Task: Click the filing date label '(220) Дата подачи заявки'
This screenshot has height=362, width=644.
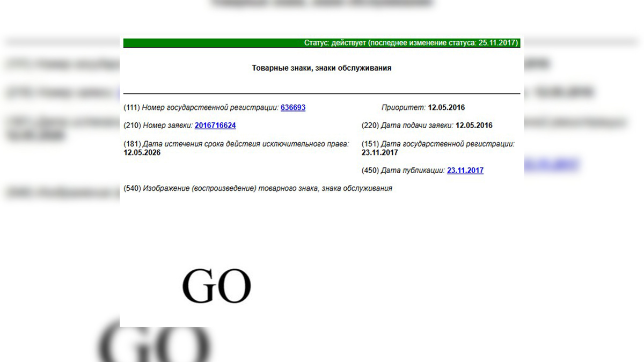Action: click(408, 125)
